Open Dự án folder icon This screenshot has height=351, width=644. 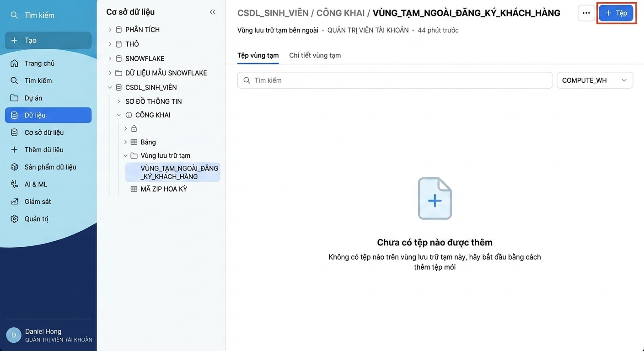point(14,98)
